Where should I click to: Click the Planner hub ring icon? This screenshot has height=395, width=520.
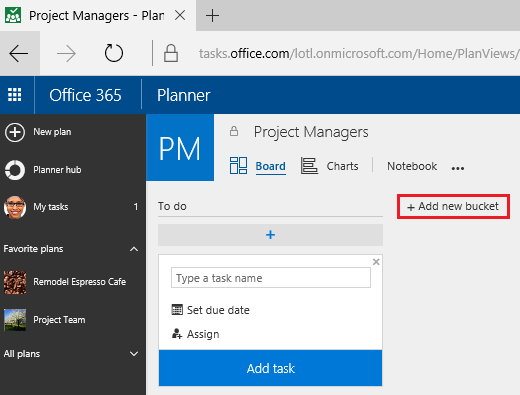point(15,170)
